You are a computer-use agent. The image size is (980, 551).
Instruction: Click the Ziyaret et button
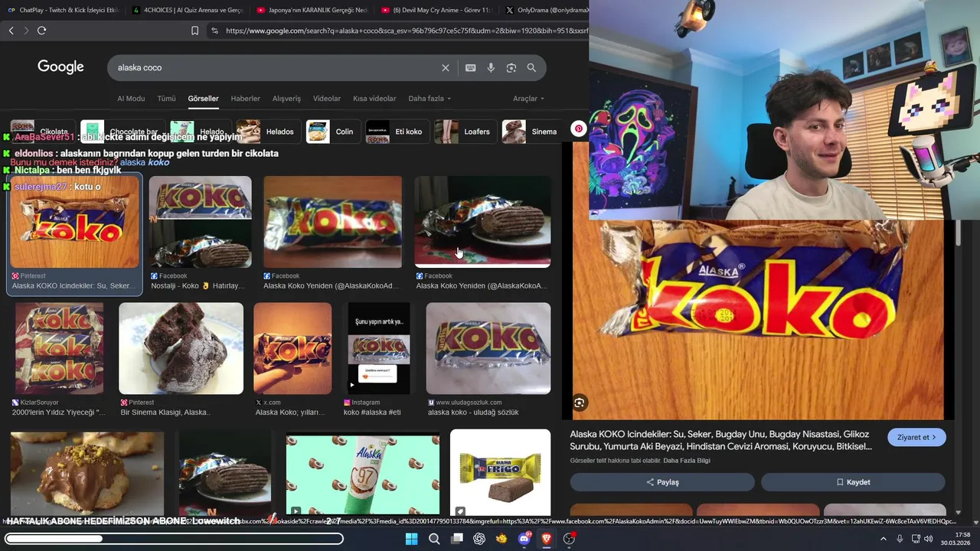tap(916, 437)
